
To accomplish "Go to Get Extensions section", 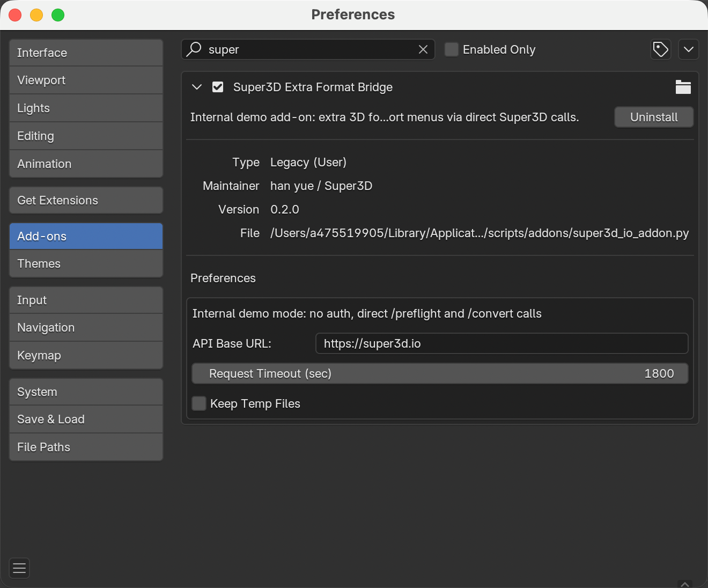I will (86, 200).
